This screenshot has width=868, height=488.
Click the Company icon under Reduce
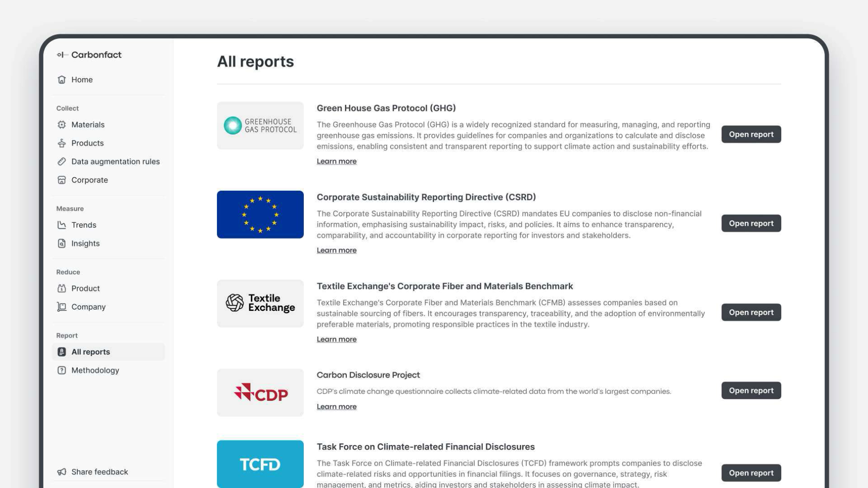click(62, 307)
